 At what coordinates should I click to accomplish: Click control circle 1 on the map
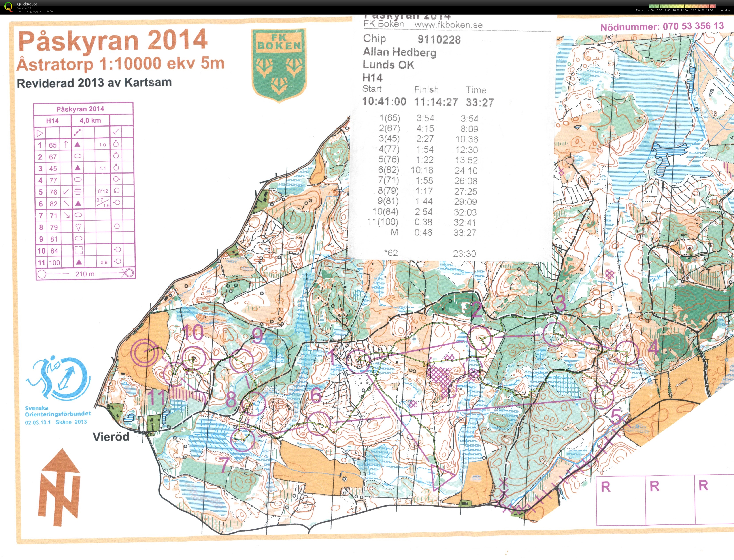tap(359, 361)
